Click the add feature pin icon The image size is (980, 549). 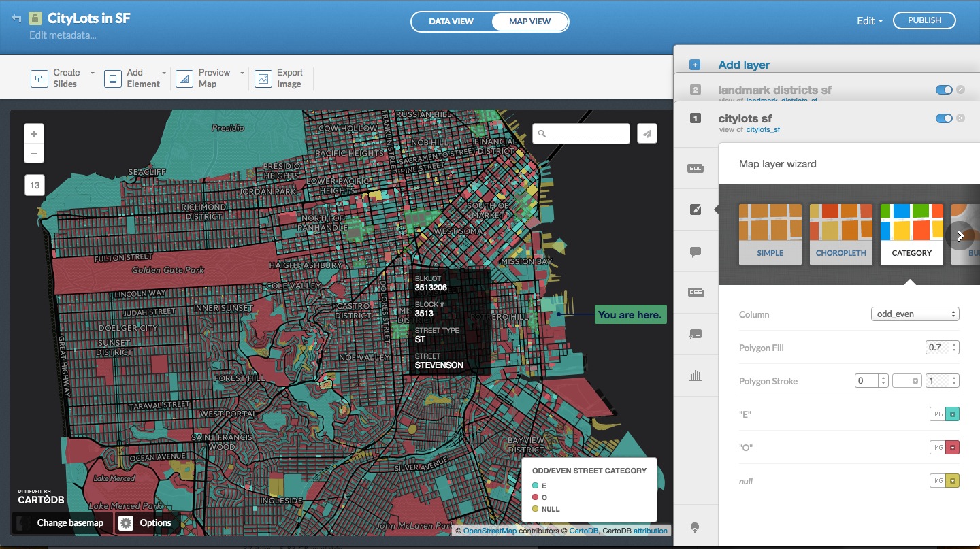[x=695, y=527]
